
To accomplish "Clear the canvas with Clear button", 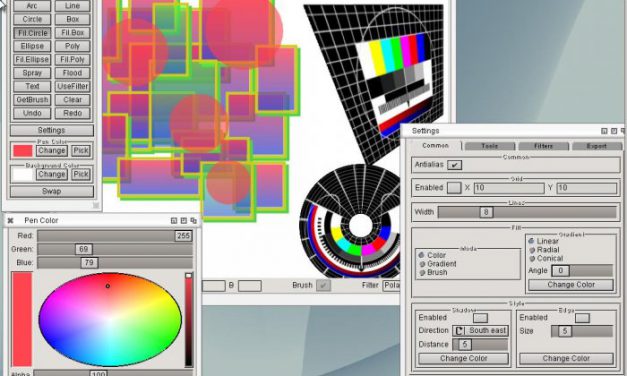I will [x=72, y=100].
